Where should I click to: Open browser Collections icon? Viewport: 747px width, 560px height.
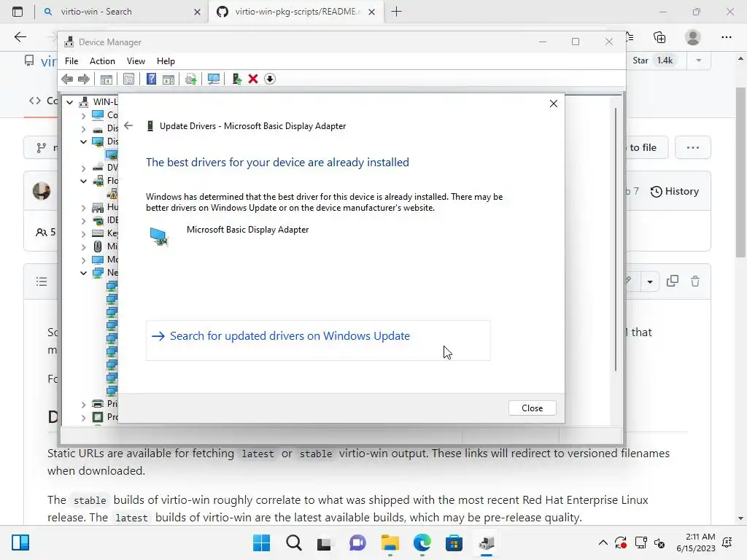(659, 37)
